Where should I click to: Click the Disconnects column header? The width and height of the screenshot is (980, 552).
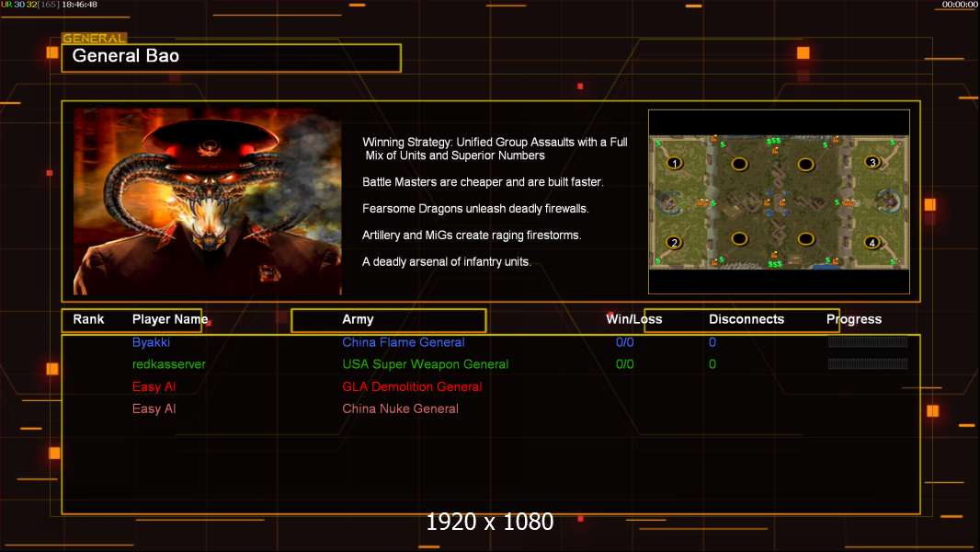(x=746, y=319)
